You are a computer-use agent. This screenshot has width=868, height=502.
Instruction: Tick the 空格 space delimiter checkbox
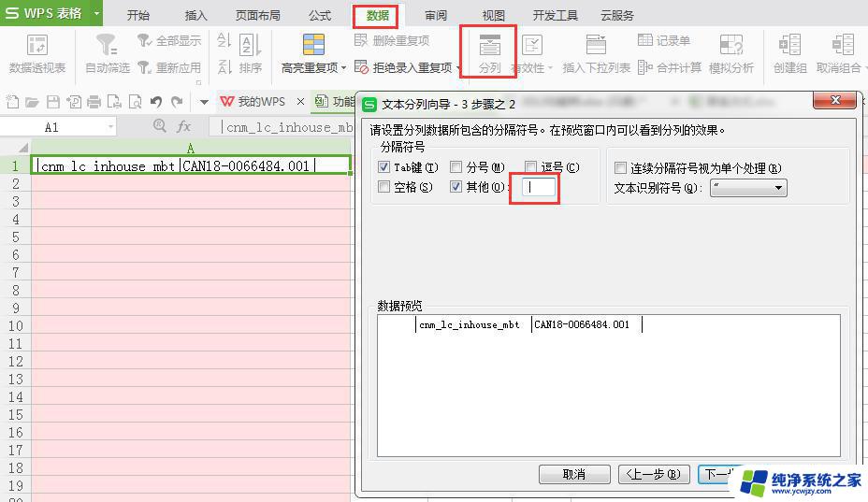coord(384,187)
